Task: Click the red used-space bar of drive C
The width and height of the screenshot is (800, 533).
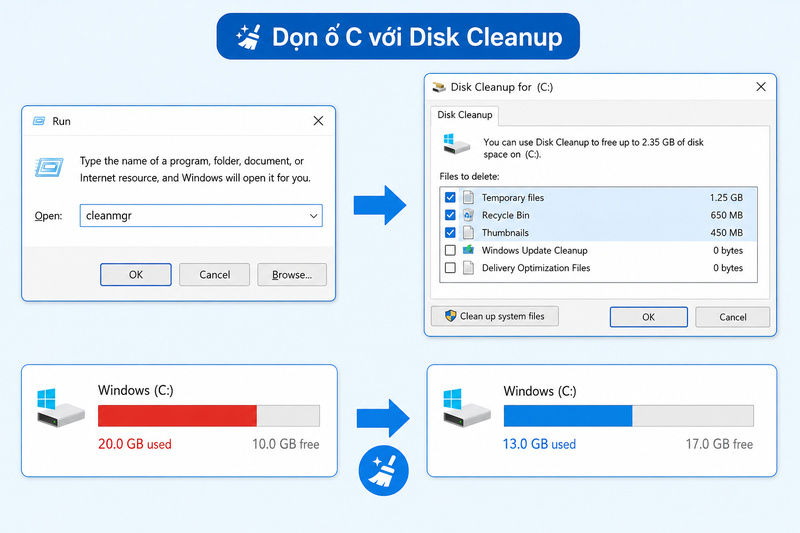Action: (178, 416)
